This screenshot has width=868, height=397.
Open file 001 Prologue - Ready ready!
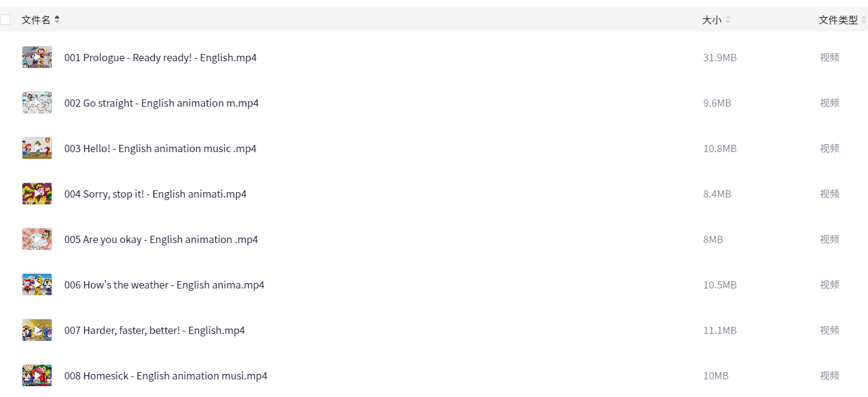(x=160, y=58)
